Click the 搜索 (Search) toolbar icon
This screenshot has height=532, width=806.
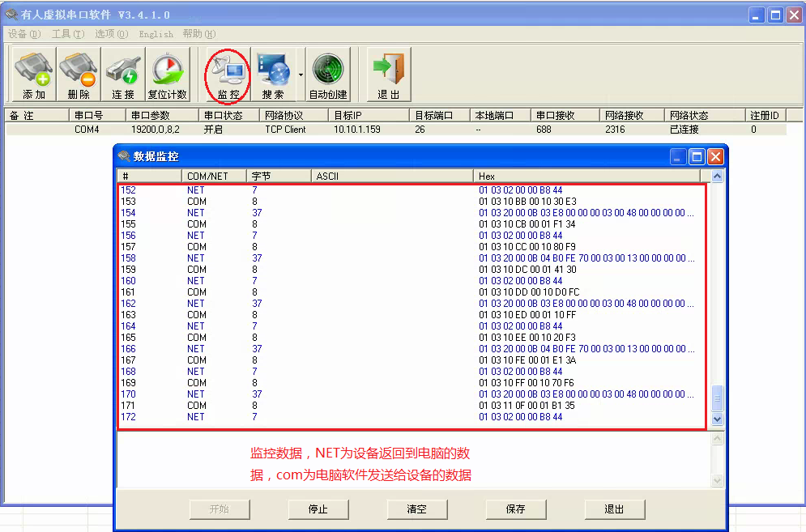pos(273,74)
